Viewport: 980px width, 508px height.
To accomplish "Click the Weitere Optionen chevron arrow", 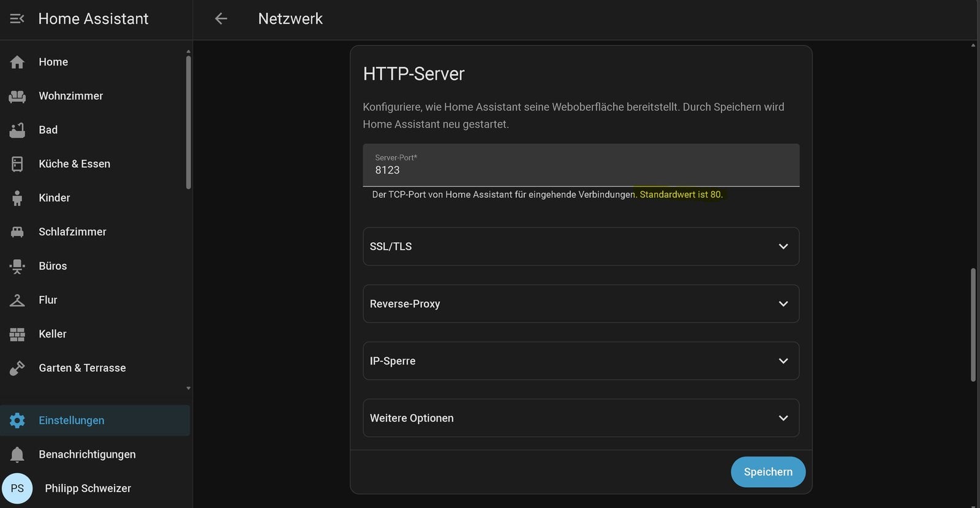I will coord(783,418).
